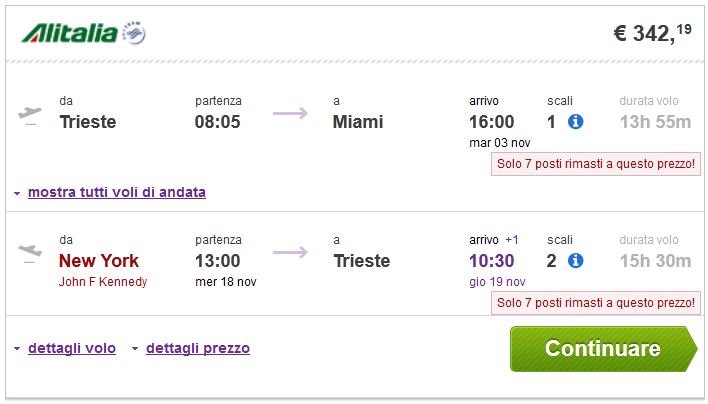Screen dimensions: 708x404
Task: Open stopover info icon for Miami flight
Action: 575,122
